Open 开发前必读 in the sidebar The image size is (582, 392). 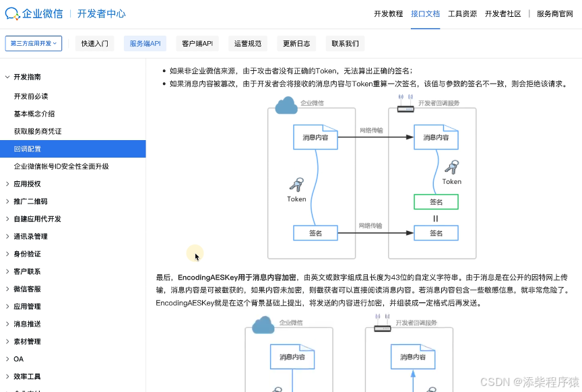pos(31,96)
